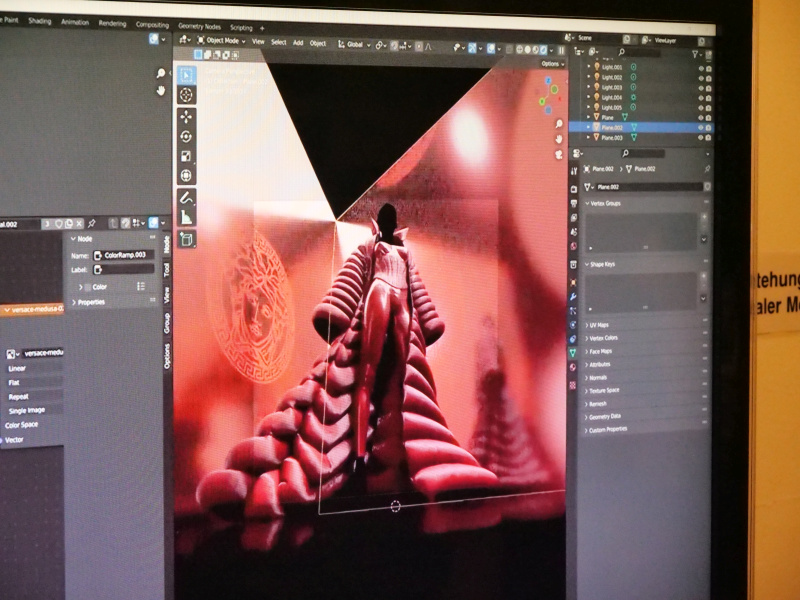Open the Object Data mesh tab icon
800x600 pixels.
click(x=573, y=353)
